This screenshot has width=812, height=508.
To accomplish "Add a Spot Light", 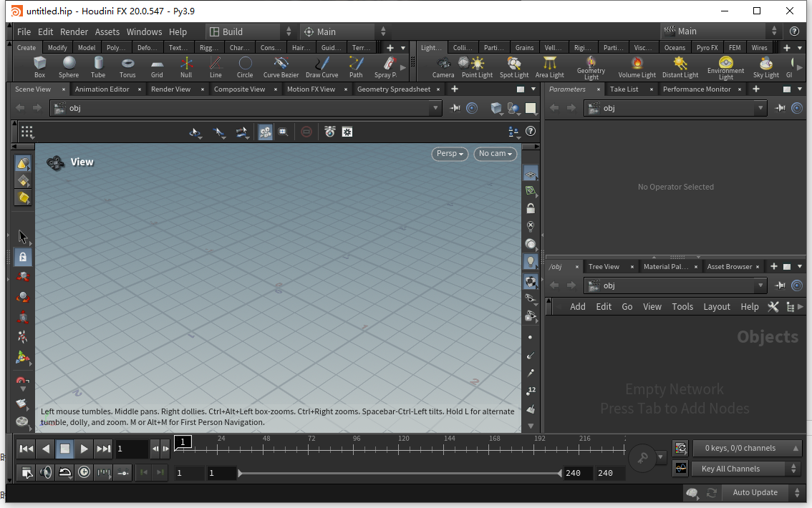I will pyautogui.click(x=513, y=67).
